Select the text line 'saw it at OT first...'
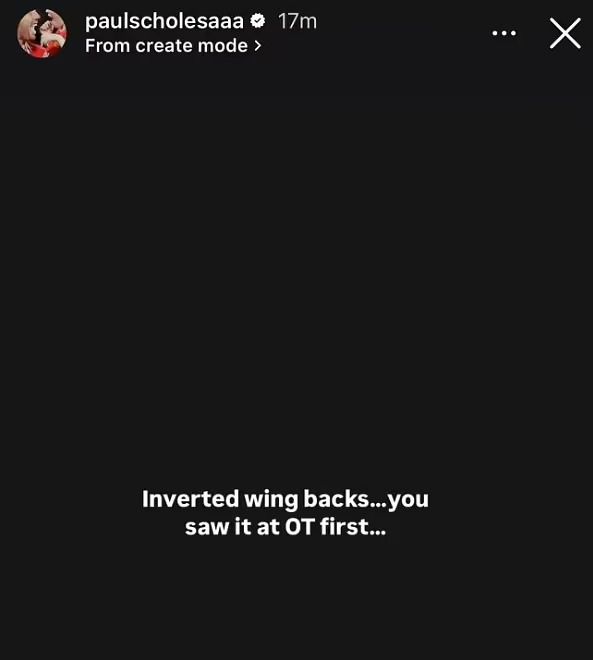593x660 pixels. (285, 527)
